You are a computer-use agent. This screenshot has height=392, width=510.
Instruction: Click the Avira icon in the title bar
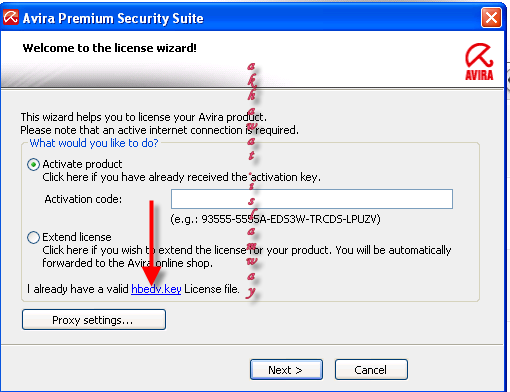pyautogui.click(x=11, y=17)
